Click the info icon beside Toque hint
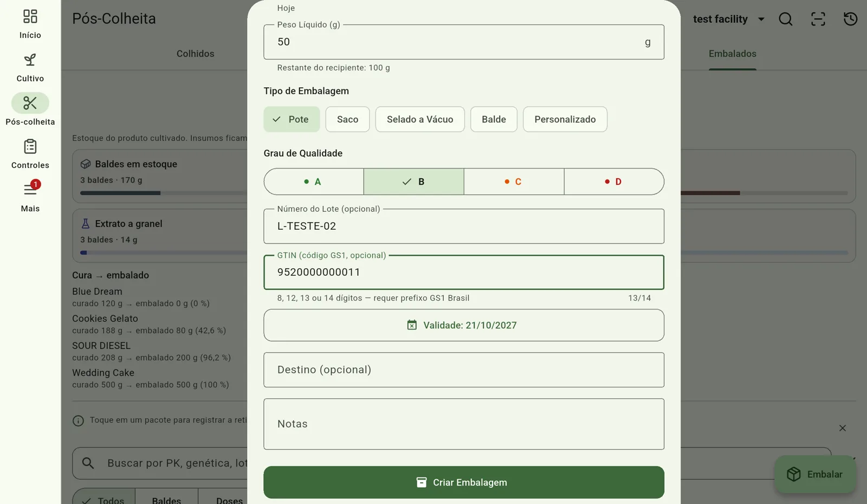The image size is (867, 504). tap(78, 421)
